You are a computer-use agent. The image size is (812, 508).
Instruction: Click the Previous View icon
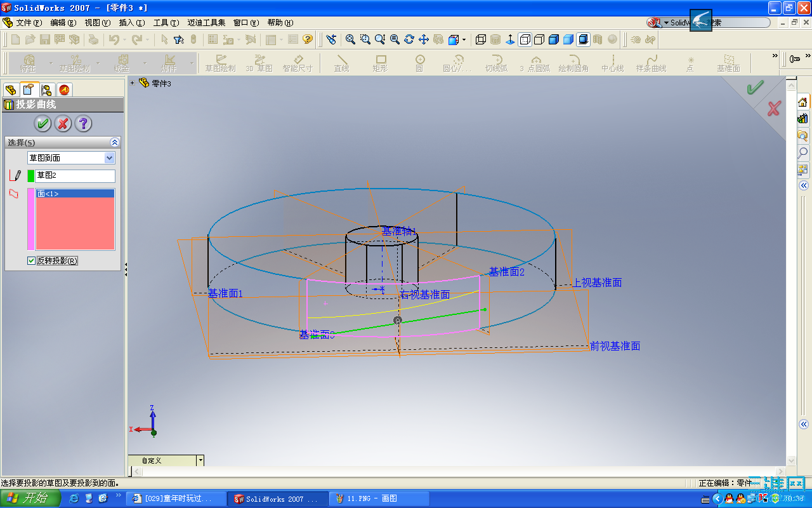[331, 39]
